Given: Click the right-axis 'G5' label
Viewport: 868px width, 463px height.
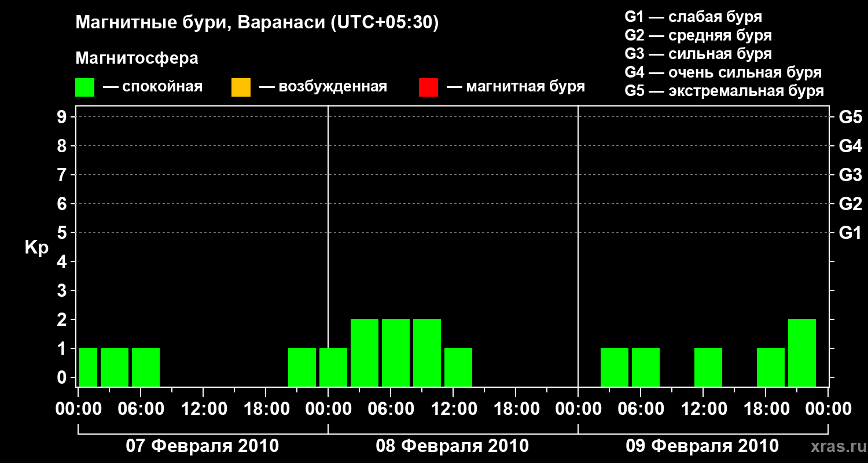Looking at the screenshot, I should 850,117.
